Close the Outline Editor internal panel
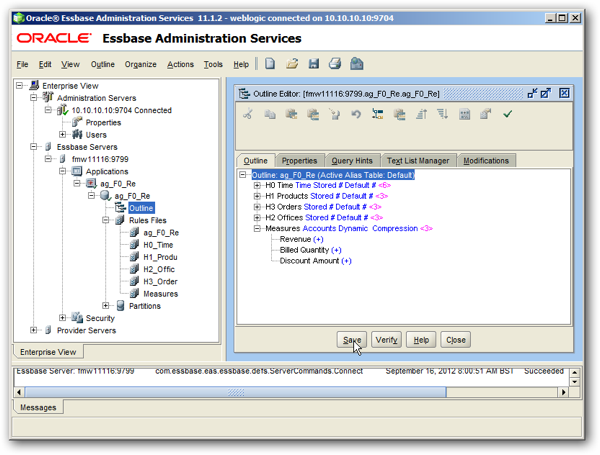The height and width of the screenshot is (455, 600). coord(564,93)
